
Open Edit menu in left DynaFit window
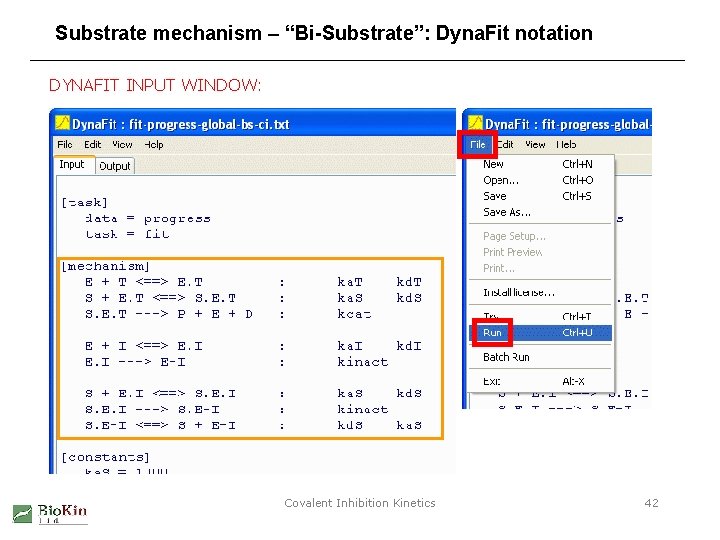click(92, 145)
